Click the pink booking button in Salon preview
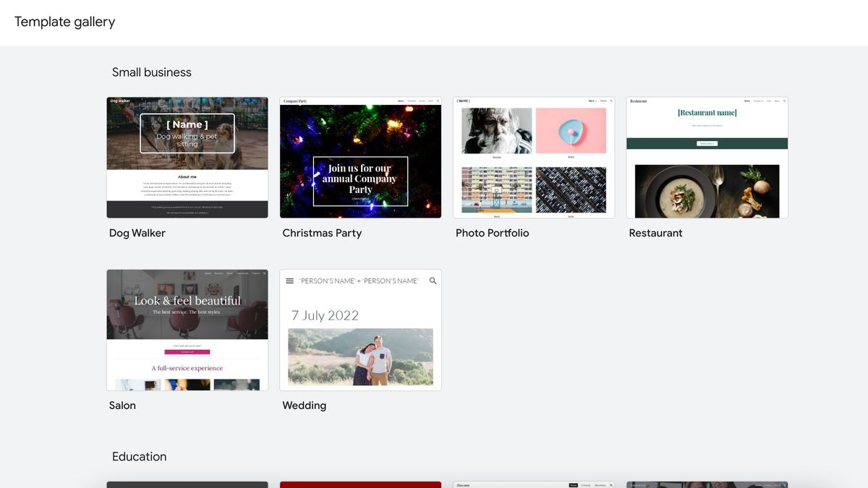 click(x=187, y=352)
